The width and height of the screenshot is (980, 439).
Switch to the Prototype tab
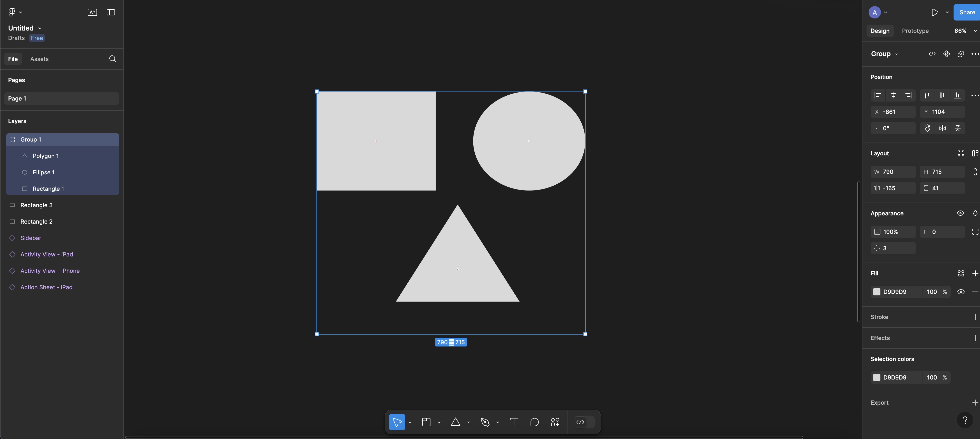point(915,31)
